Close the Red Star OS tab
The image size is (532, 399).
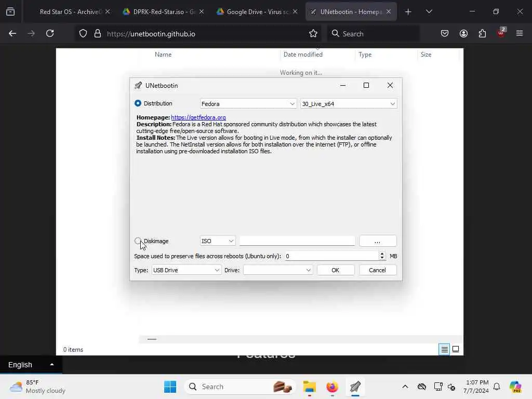pos(108,11)
